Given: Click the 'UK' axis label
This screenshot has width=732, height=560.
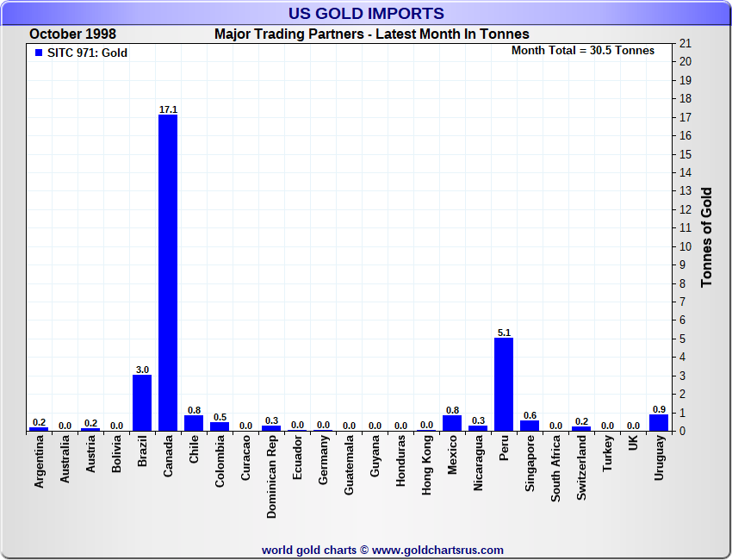Looking at the screenshot, I should tap(633, 443).
